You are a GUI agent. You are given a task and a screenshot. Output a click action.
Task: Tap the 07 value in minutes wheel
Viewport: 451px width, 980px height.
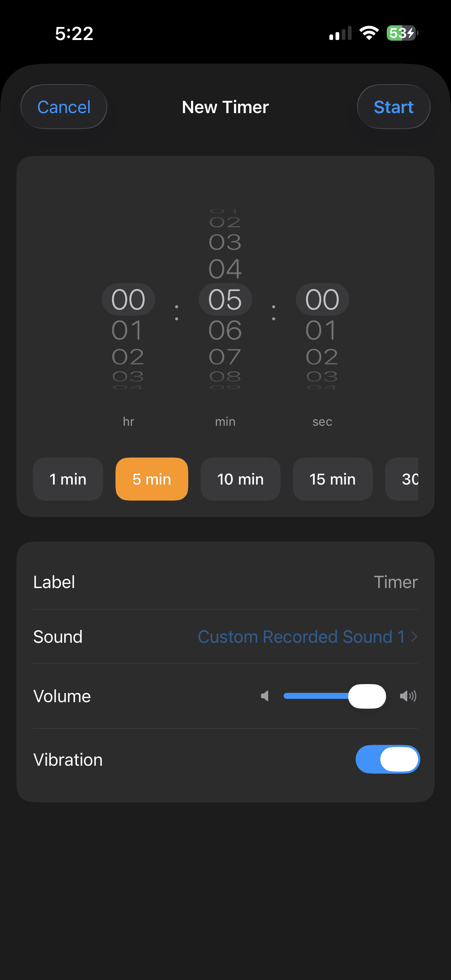[x=225, y=357]
